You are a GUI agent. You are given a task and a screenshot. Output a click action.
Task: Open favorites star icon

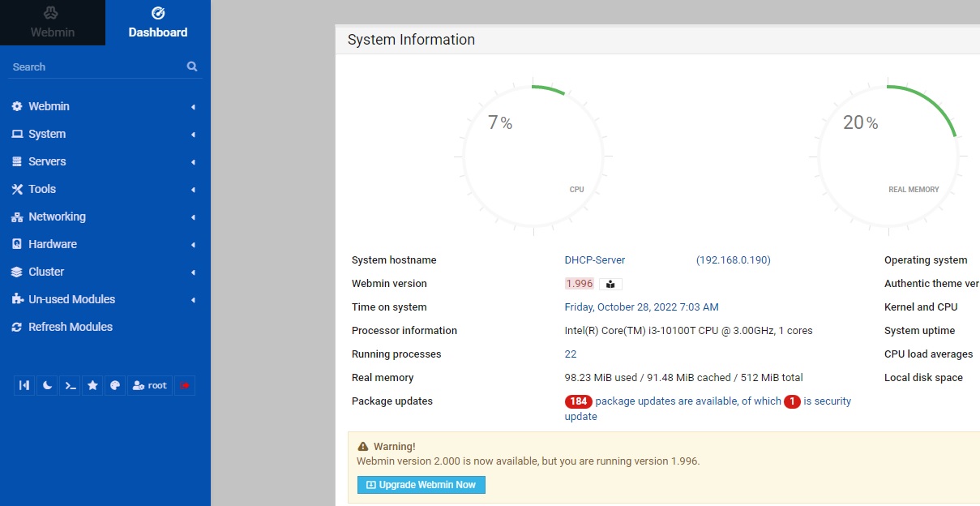[x=92, y=386]
